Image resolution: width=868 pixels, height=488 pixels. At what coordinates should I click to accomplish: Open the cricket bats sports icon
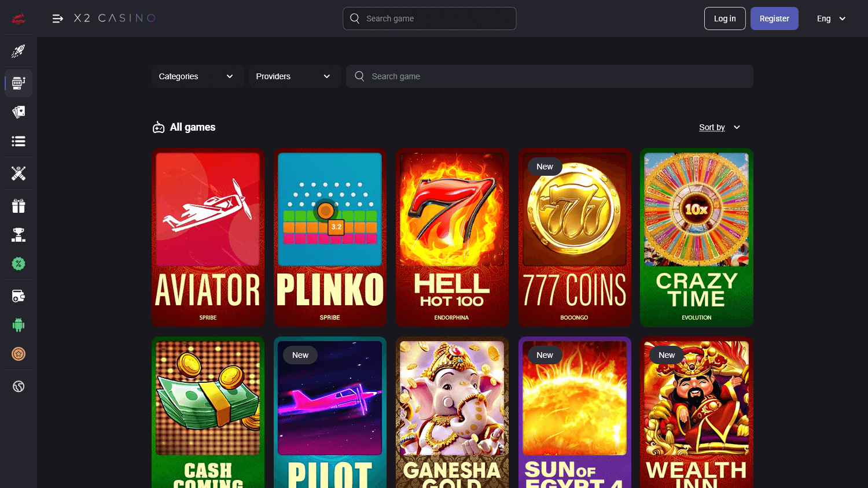pyautogui.click(x=19, y=173)
